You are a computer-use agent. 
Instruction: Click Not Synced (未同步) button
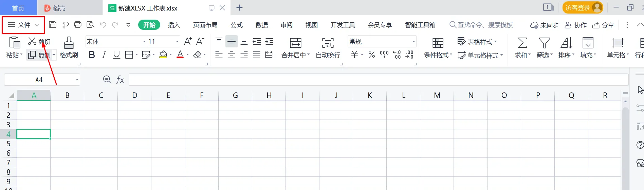pos(545,25)
